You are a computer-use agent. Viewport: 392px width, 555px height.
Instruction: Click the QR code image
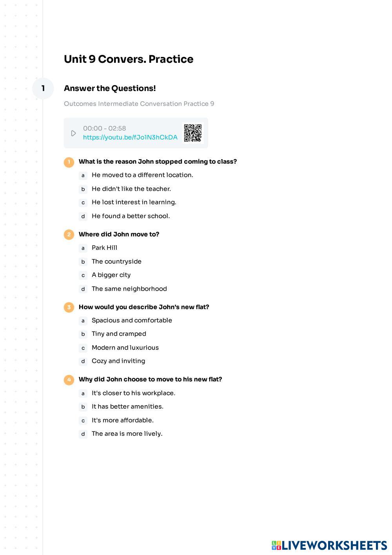pyautogui.click(x=193, y=133)
